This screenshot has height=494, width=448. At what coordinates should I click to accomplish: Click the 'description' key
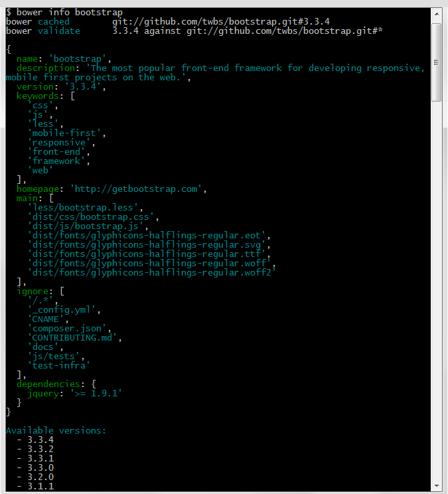point(46,68)
